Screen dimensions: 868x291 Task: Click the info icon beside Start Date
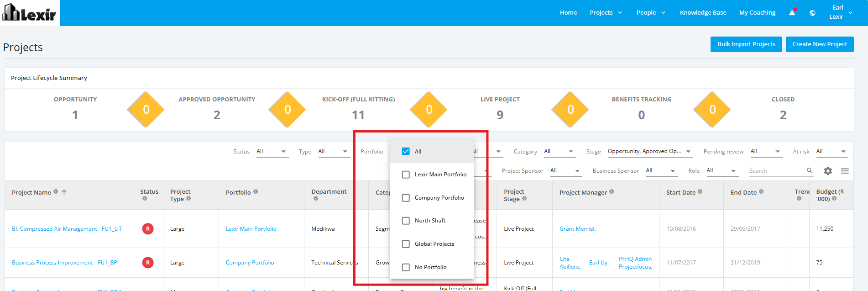click(700, 191)
